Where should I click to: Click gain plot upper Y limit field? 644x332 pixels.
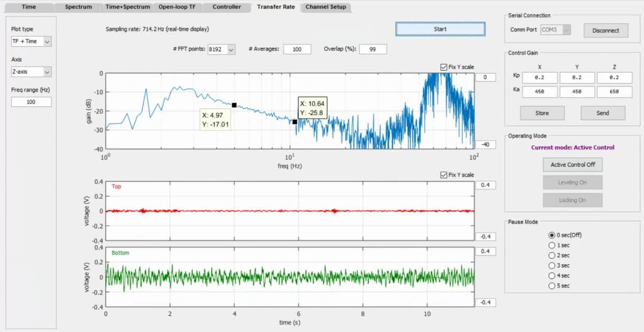point(486,77)
